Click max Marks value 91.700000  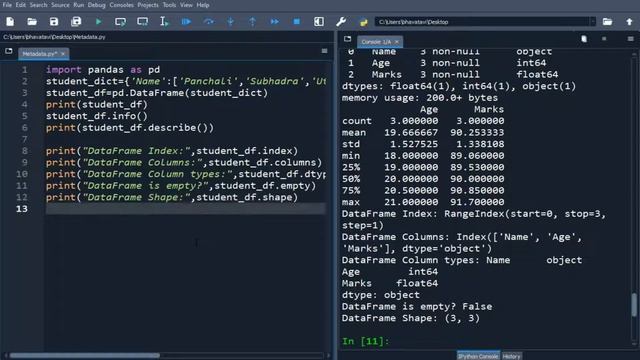click(477, 202)
